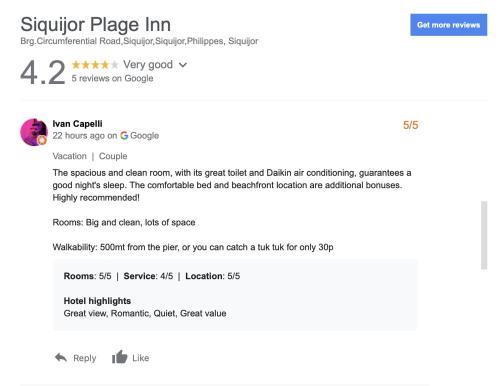This screenshot has height=386, width=500.
Task: Click the Siquijor Plage Inn title
Action: click(96, 25)
